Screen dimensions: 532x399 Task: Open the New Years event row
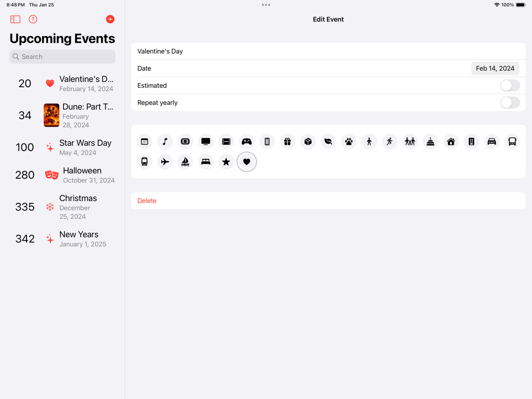[62, 239]
